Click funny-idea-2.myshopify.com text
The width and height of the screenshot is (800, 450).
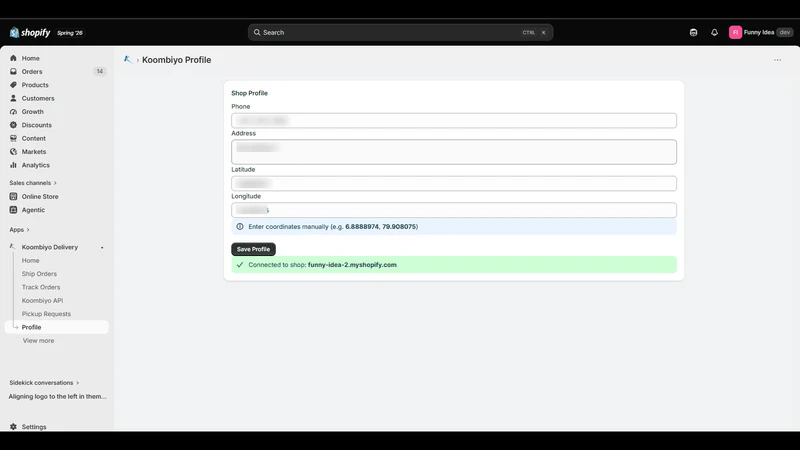(352, 265)
